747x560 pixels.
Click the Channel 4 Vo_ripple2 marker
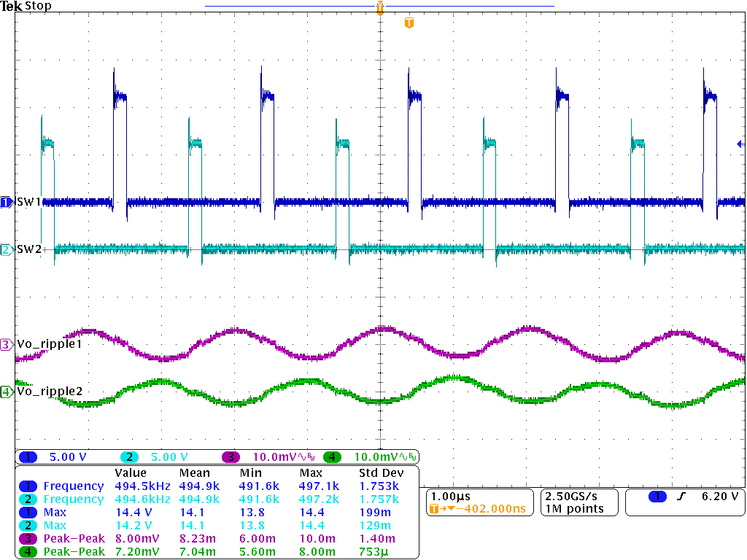click(5, 392)
